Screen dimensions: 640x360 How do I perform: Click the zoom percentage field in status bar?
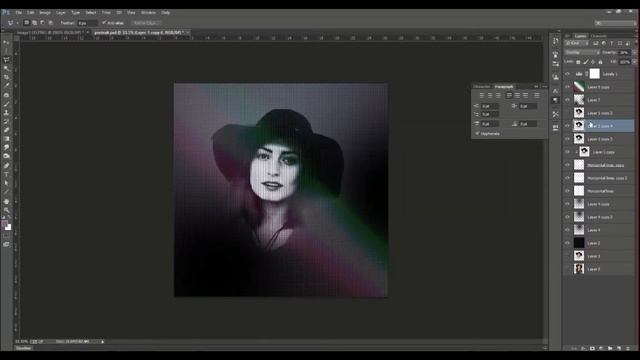[x=22, y=342]
